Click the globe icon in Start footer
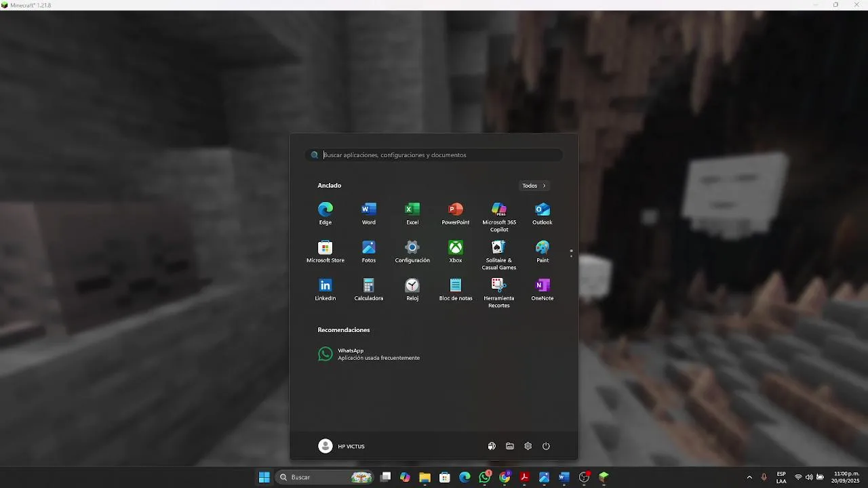This screenshot has height=488, width=868. pyautogui.click(x=492, y=446)
